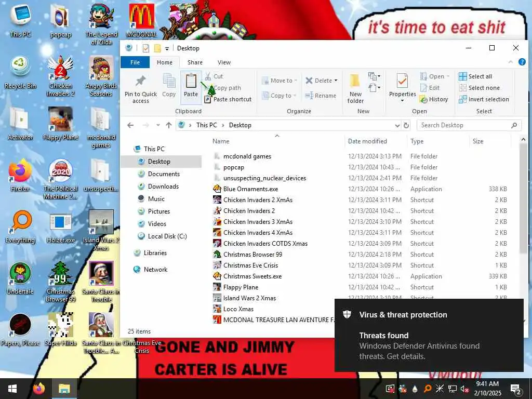Click Pin to Quick access ribbon icon
532x399 pixels.
(140, 87)
